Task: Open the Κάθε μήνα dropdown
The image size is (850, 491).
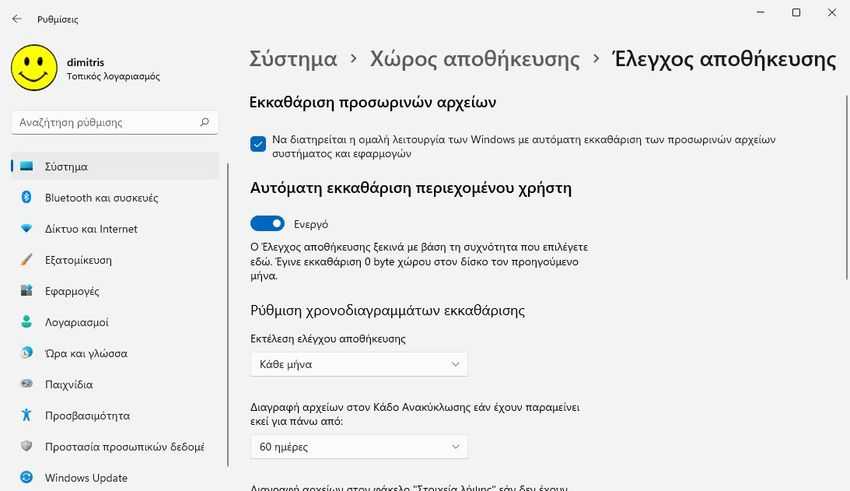Action: point(359,364)
